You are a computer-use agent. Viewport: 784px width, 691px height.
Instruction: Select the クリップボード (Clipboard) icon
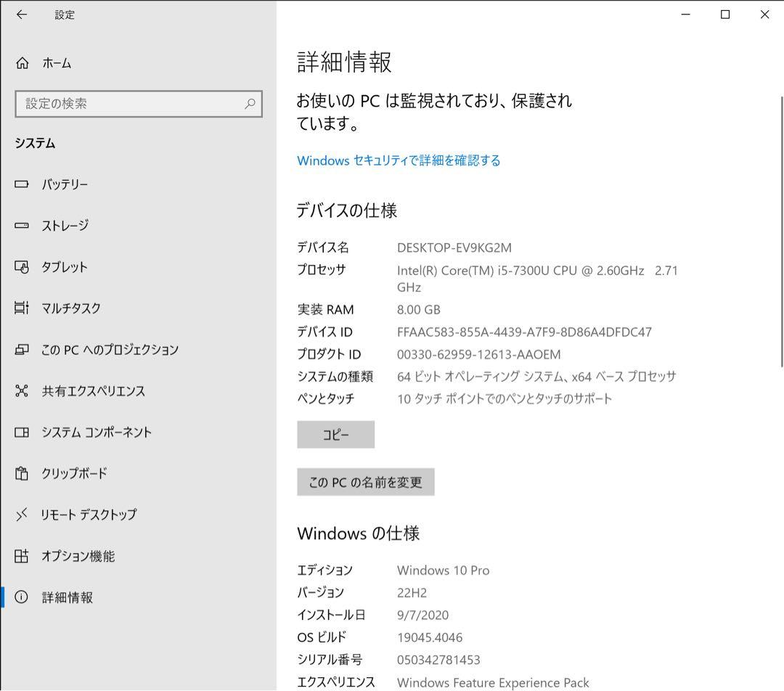coord(22,474)
